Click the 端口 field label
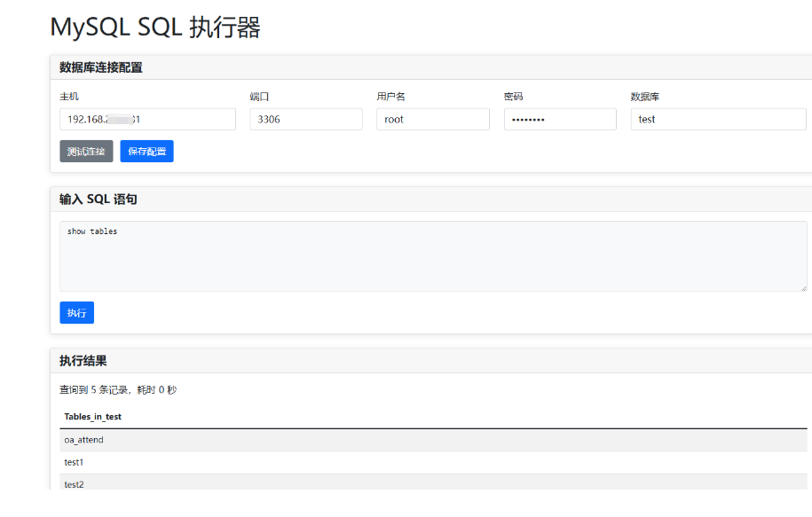The width and height of the screenshot is (812, 517). click(x=259, y=97)
